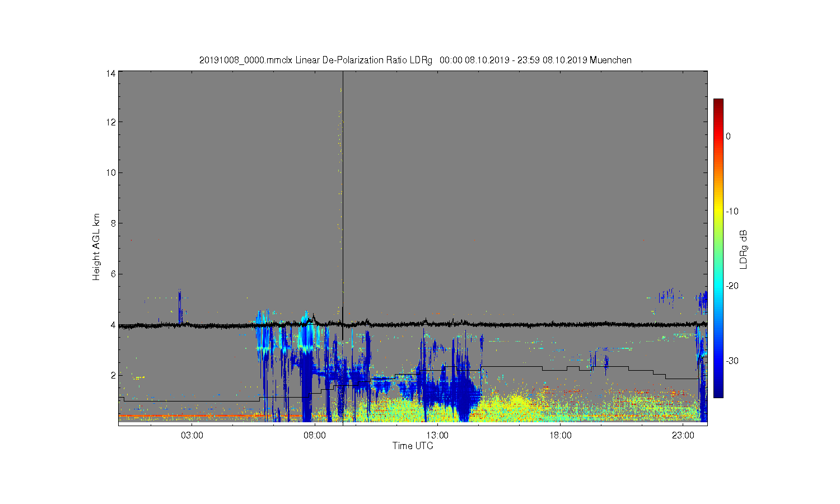The width and height of the screenshot is (840, 504).
Task: Click the dark blue -30 dB colorbar region
Action: click(718, 361)
